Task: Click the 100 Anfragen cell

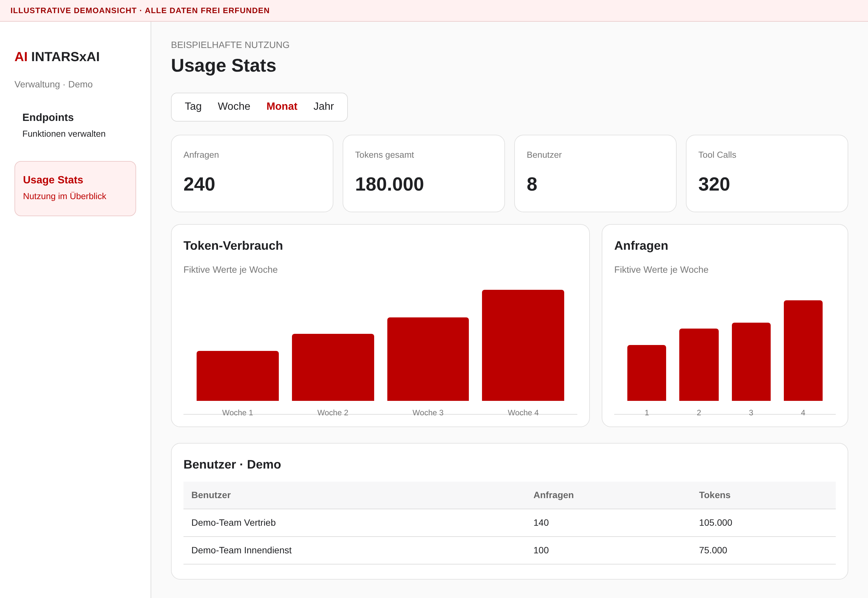Action: [x=541, y=550]
